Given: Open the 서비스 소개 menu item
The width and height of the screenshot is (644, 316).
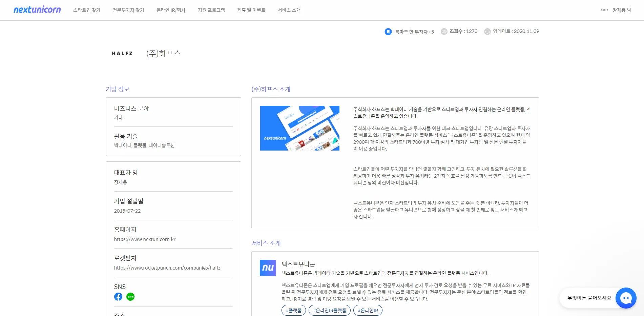Looking at the screenshot, I should pos(289,10).
